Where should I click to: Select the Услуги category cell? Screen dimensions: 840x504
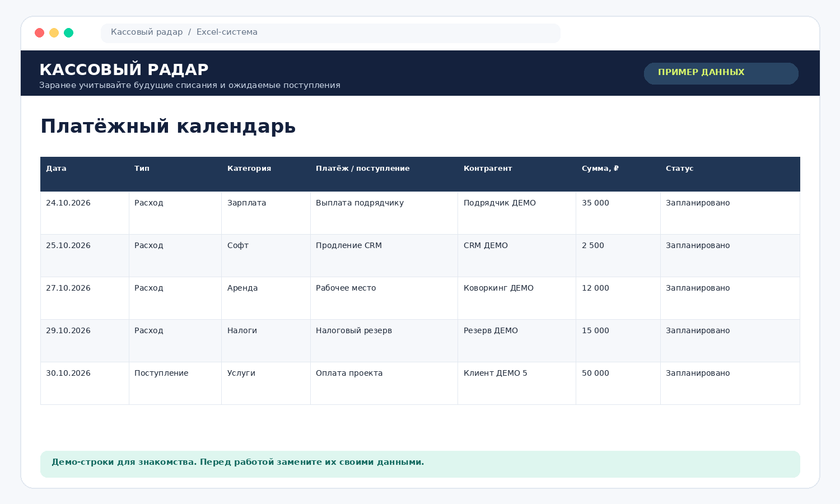click(266, 383)
